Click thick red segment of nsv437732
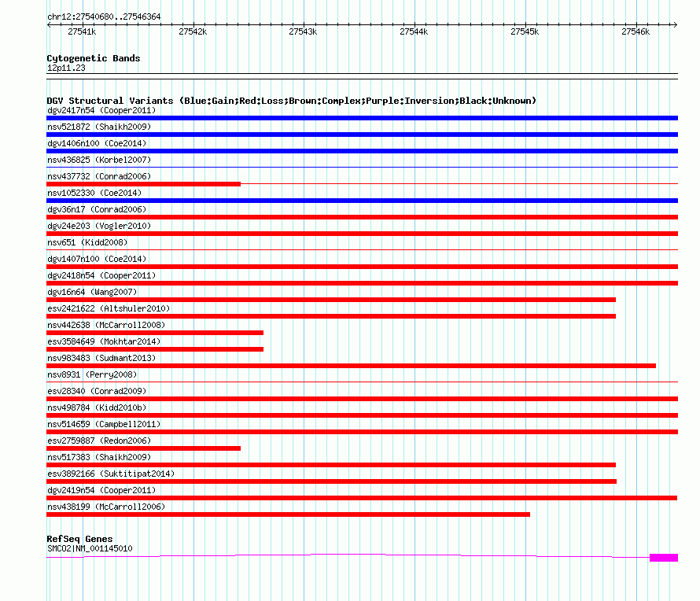The width and height of the screenshot is (700, 601). coord(143,184)
